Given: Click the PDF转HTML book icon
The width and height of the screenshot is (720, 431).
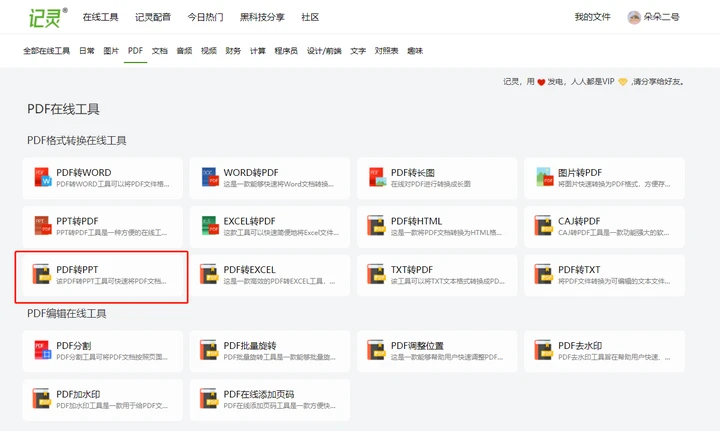Looking at the screenshot, I should 376,226.
